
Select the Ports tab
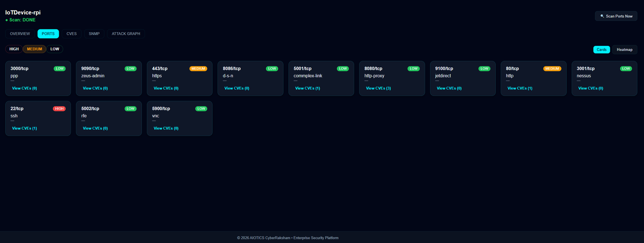click(48, 34)
